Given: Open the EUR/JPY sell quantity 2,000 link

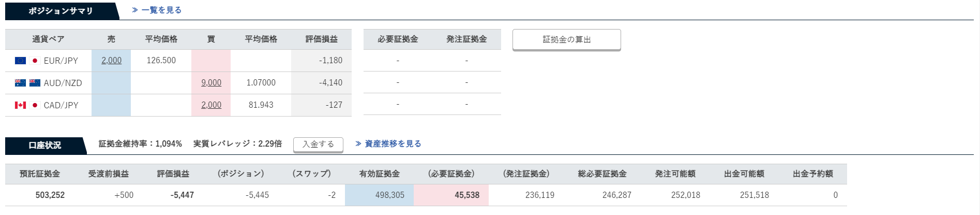Looking at the screenshot, I should point(111,60).
